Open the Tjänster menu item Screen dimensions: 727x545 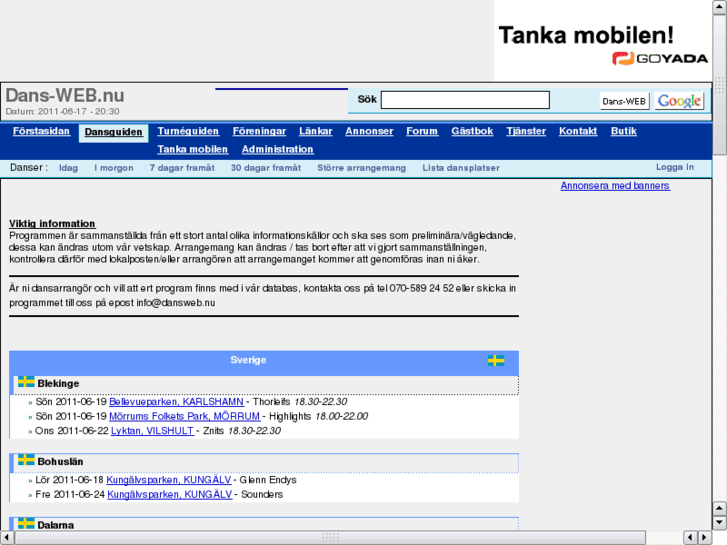click(x=526, y=131)
